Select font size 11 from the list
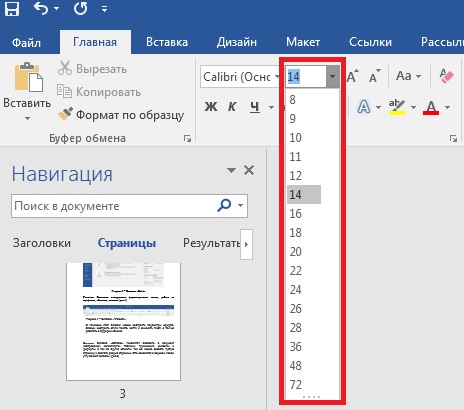This screenshot has height=410, width=464. click(x=313, y=157)
